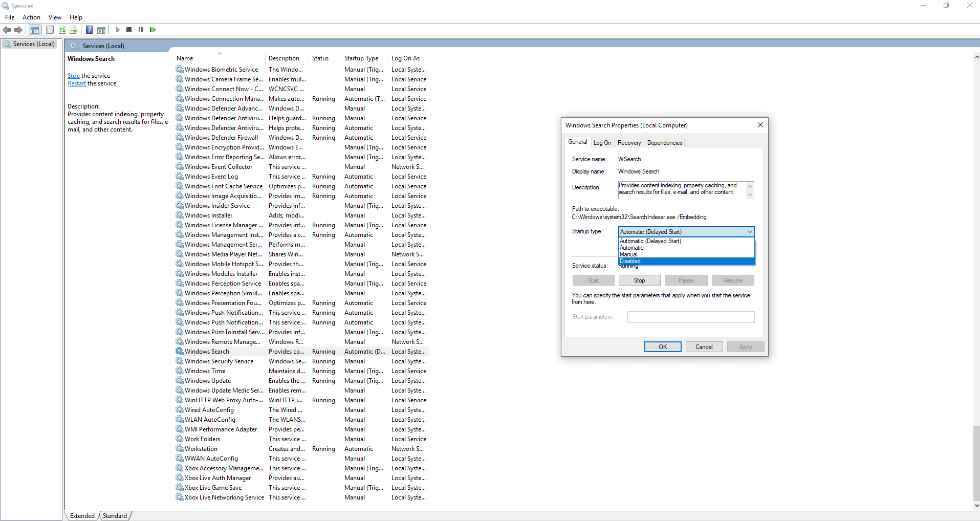Open the Action menu
980x521 pixels.
(x=31, y=17)
